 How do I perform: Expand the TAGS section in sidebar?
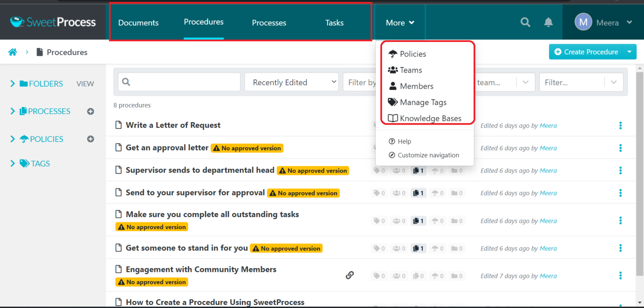(13, 163)
